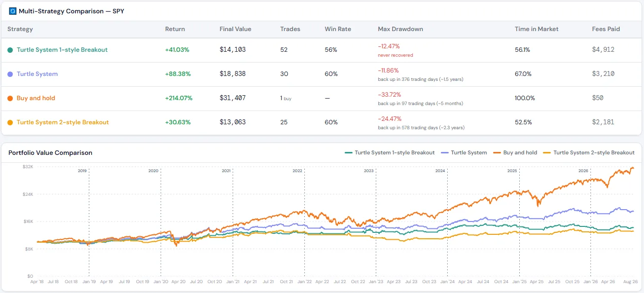The image size is (644, 293).
Task: Toggle Turtle System 2-style Breakout in chart legend
Action: pyautogui.click(x=589, y=153)
